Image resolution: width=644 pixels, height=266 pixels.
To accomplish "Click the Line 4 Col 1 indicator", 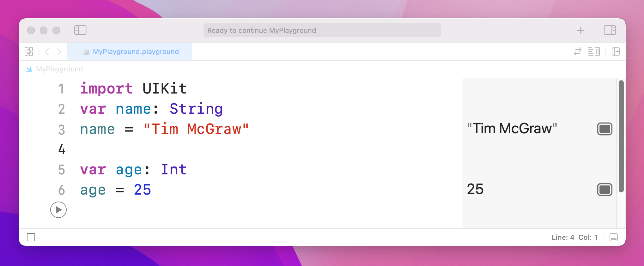I will click(x=574, y=237).
